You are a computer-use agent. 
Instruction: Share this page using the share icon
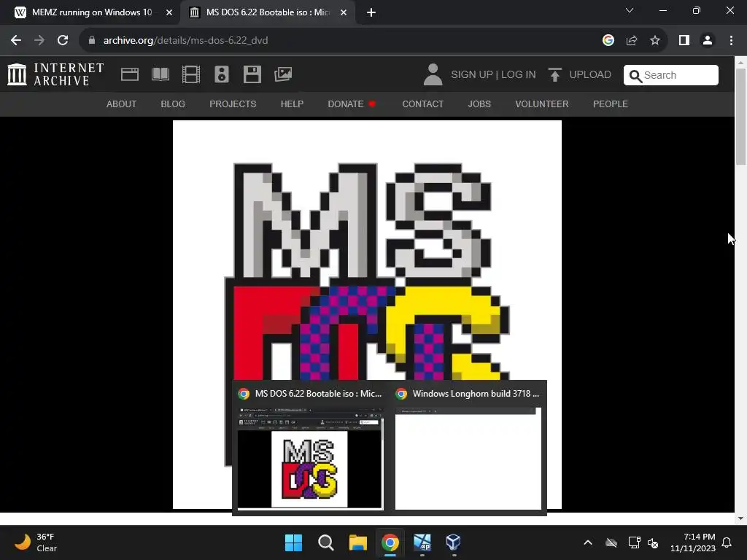pyautogui.click(x=632, y=41)
